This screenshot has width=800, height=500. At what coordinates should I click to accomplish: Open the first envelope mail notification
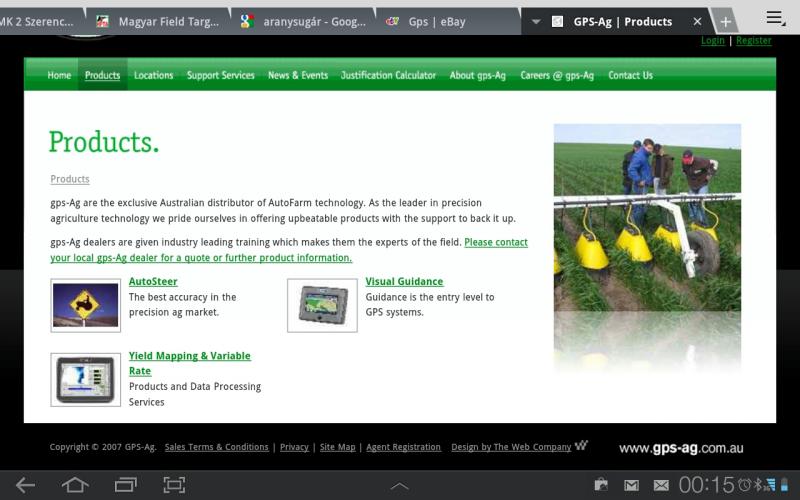[x=631, y=485]
